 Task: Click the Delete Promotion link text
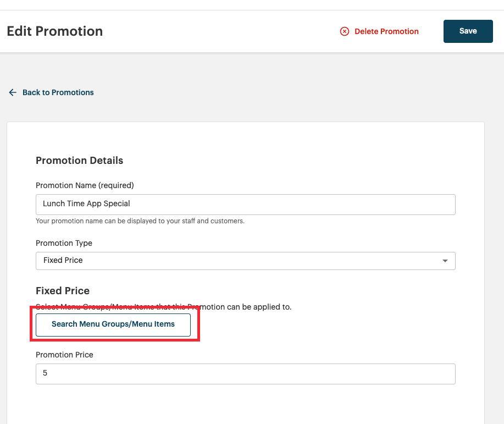[x=386, y=31]
